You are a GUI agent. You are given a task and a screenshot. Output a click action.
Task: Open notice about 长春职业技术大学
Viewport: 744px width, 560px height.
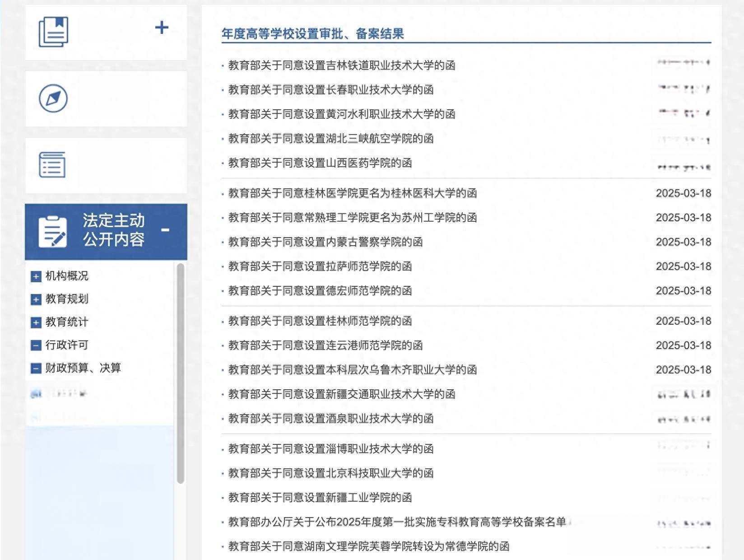point(331,90)
